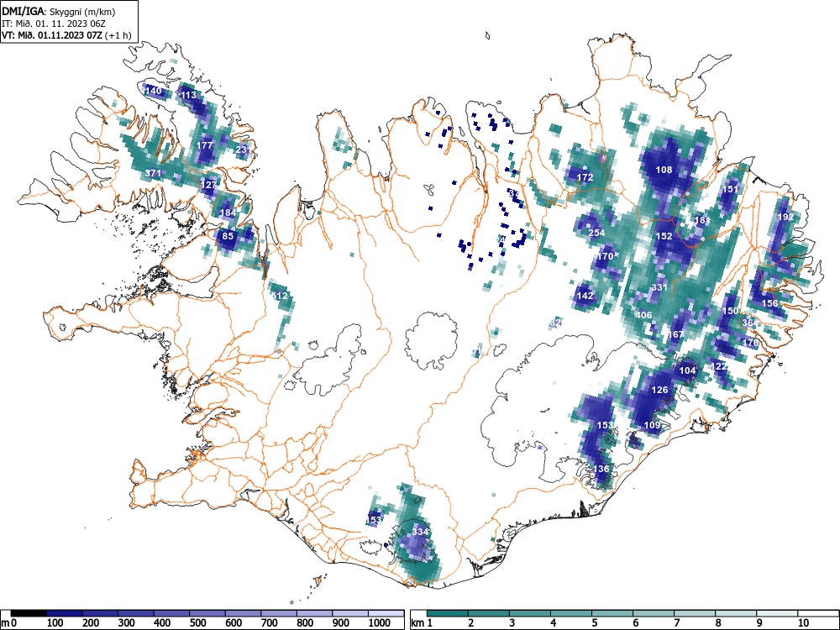This screenshot has width=840, height=630.
Task: Click the visibility value 109 on the map
Action: tap(652, 425)
